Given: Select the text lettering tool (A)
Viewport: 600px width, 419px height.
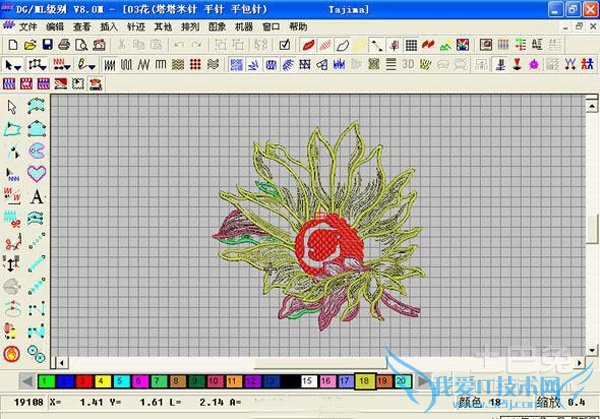Looking at the screenshot, I should (37, 196).
